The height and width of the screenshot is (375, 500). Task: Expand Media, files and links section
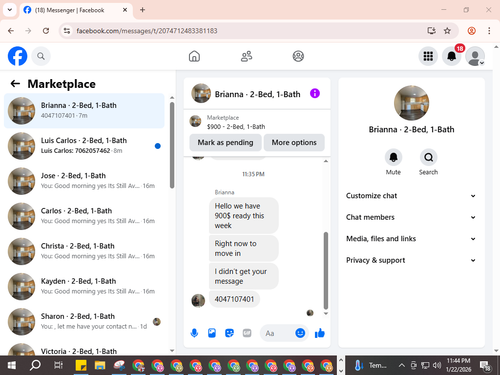point(411,239)
